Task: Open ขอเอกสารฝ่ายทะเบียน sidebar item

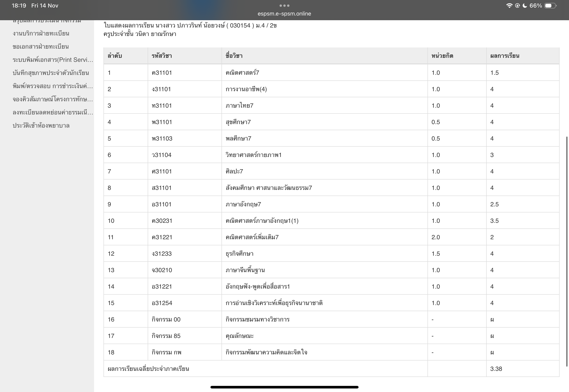Action: point(40,47)
